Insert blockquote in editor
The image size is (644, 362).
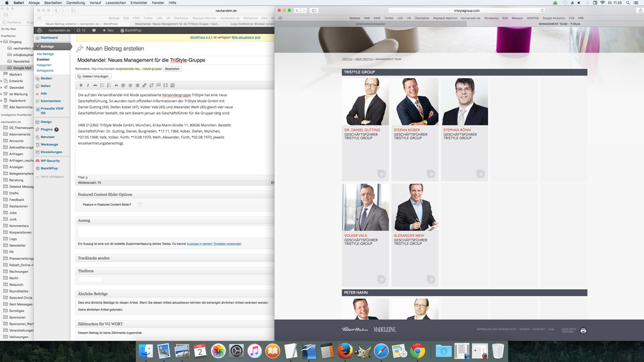tap(116, 85)
